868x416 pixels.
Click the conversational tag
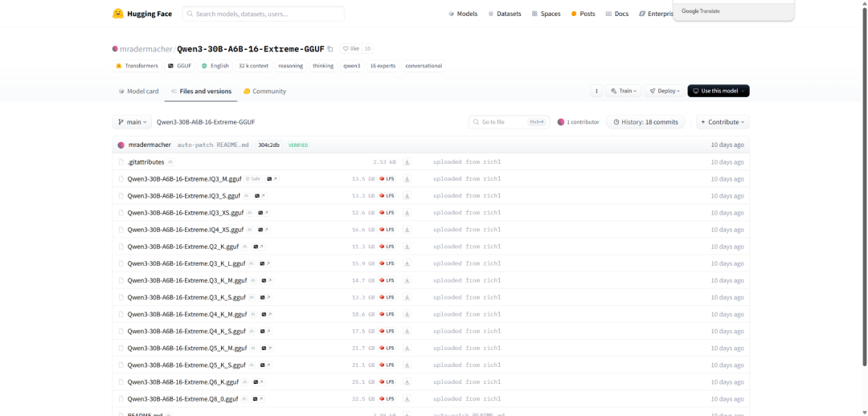[x=424, y=66]
